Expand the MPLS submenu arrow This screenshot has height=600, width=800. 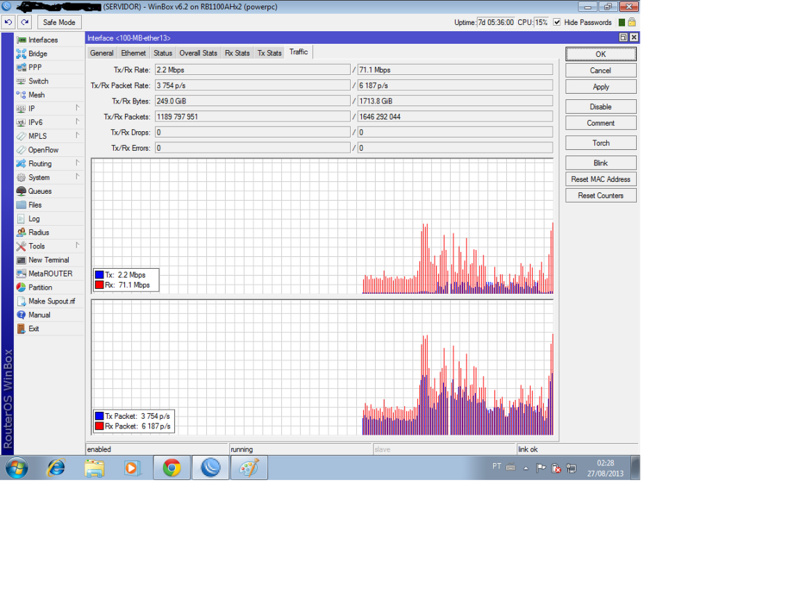78,135
